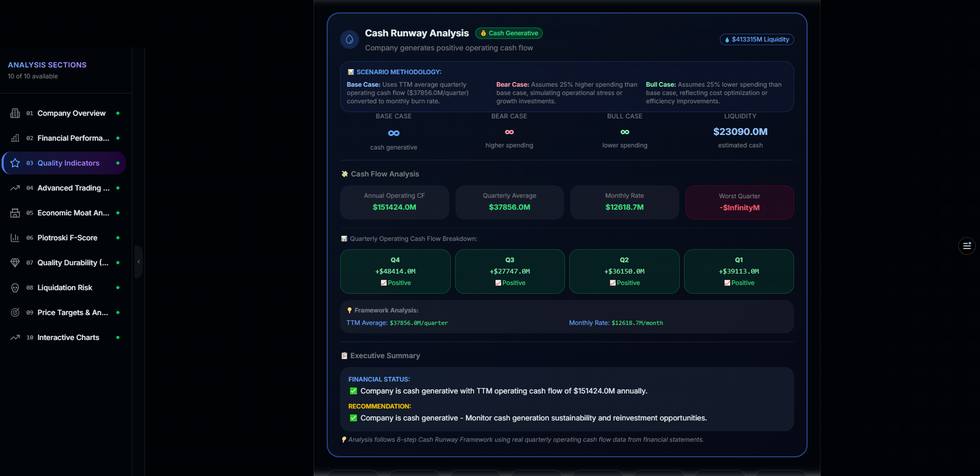
Task: Click the Bear Case description text
Action: pos(567,93)
